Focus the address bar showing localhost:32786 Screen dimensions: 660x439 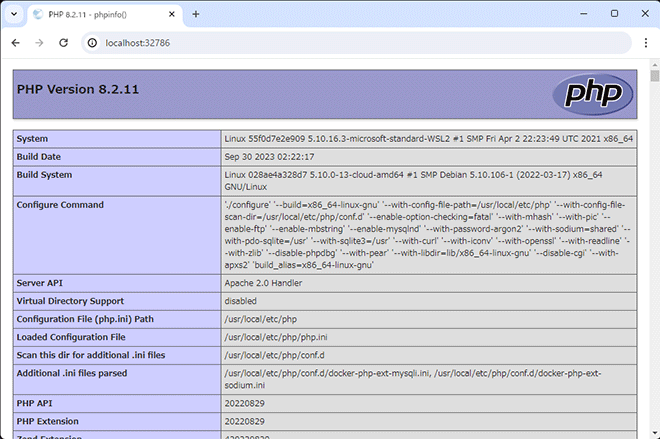[x=356, y=43]
